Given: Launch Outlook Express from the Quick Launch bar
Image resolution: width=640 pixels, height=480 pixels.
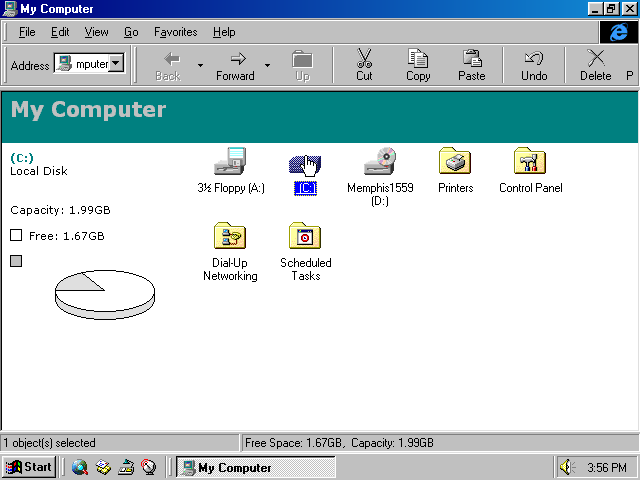Looking at the screenshot, I should tap(103, 467).
